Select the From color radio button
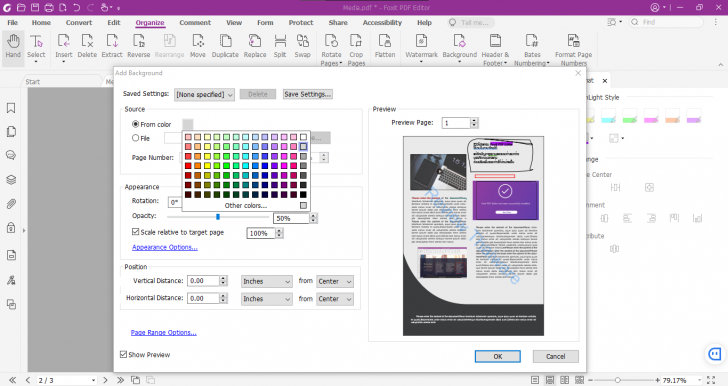This screenshot has width=728, height=386. [x=136, y=124]
